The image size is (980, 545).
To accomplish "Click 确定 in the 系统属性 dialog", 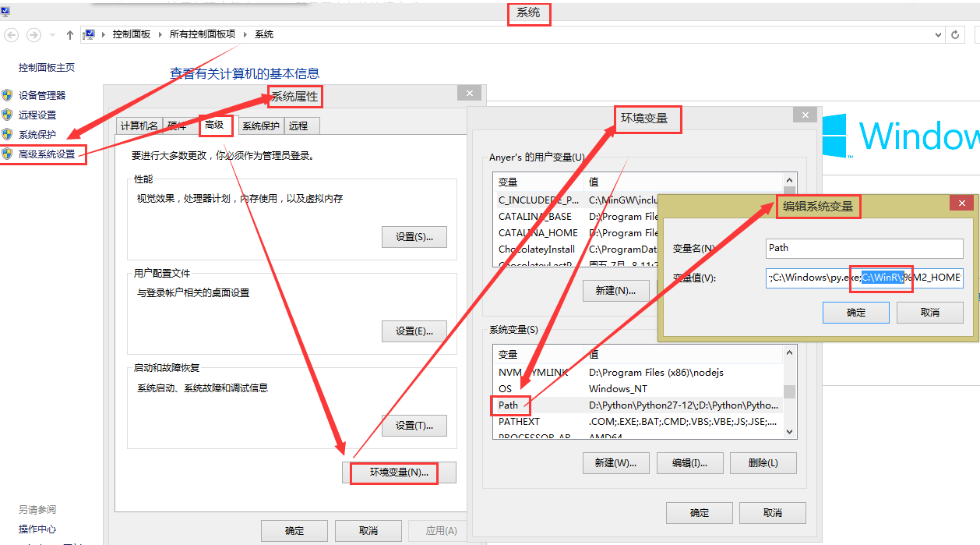I will (294, 530).
